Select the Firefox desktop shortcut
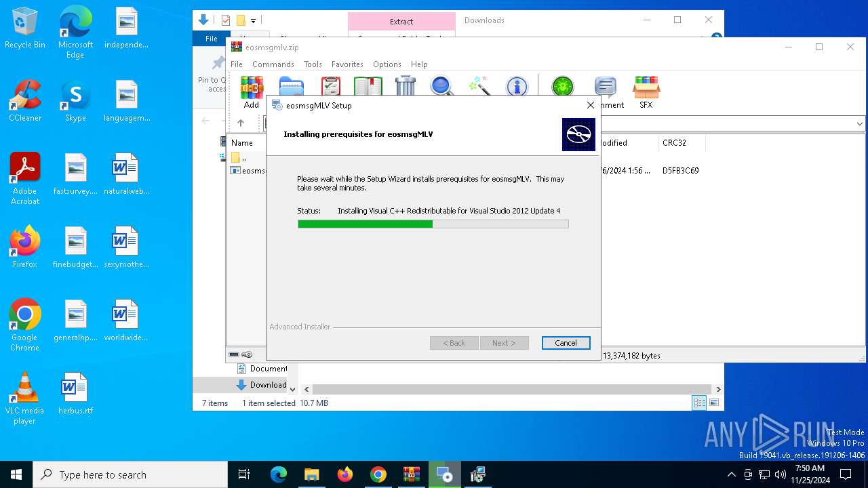The width and height of the screenshot is (868, 488). coord(25,247)
